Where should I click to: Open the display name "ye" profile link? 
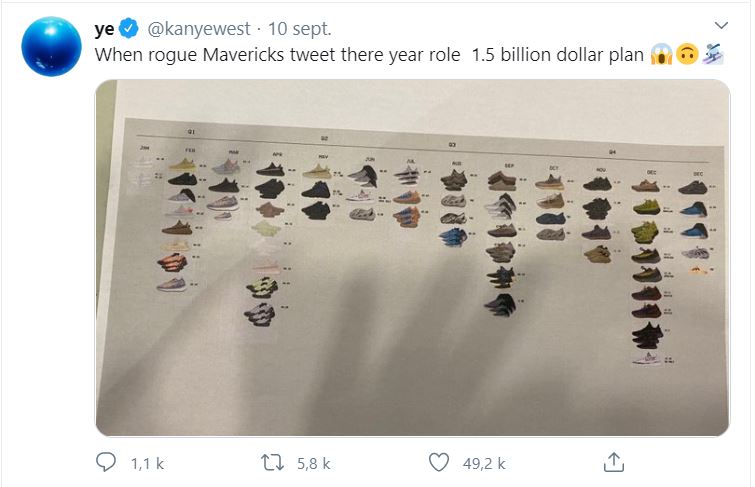point(106,26)
